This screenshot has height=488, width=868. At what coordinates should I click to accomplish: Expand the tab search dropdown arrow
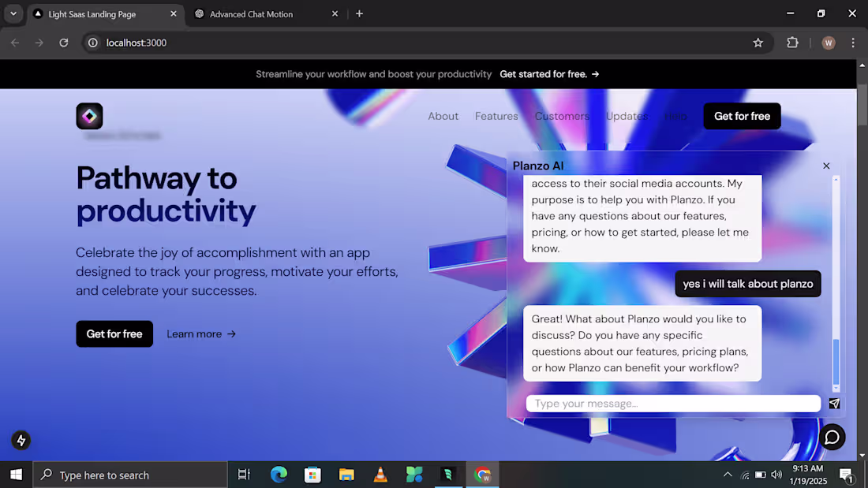point(13,13)
